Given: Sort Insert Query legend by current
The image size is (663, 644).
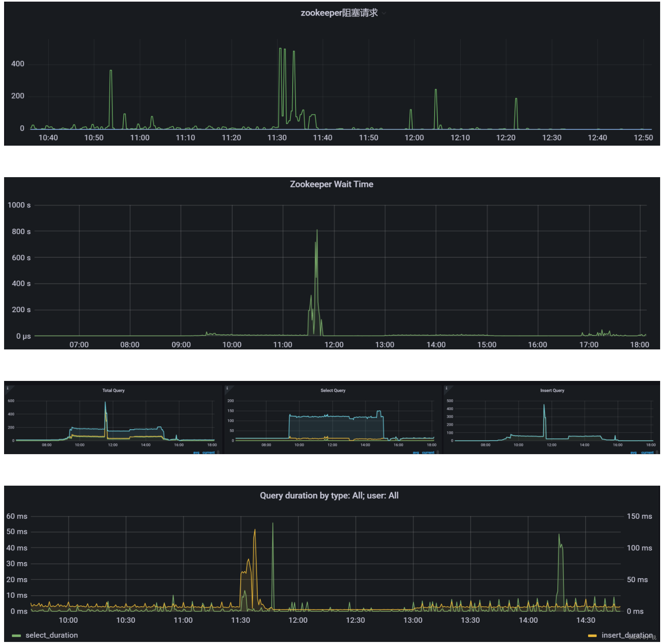Looking at the screenshot, I should tap(647, 453).
